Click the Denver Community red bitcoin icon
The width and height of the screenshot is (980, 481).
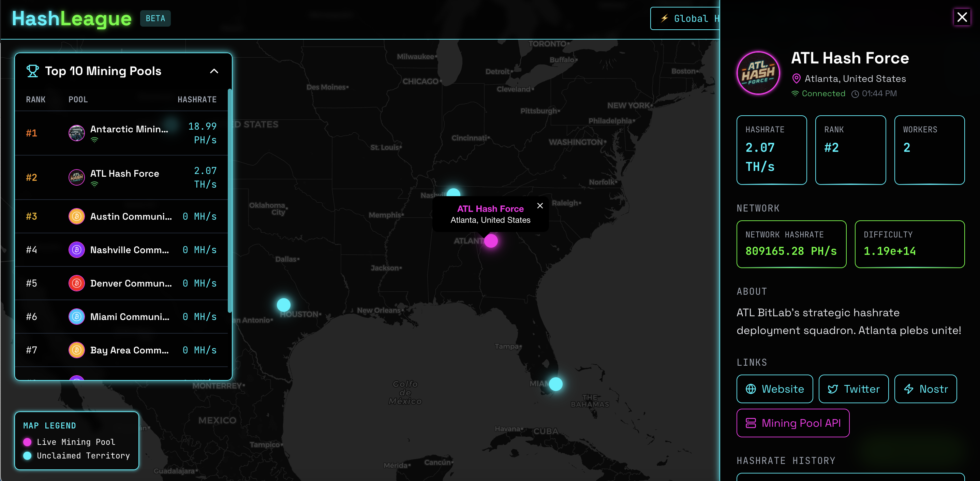pos(76,283)
